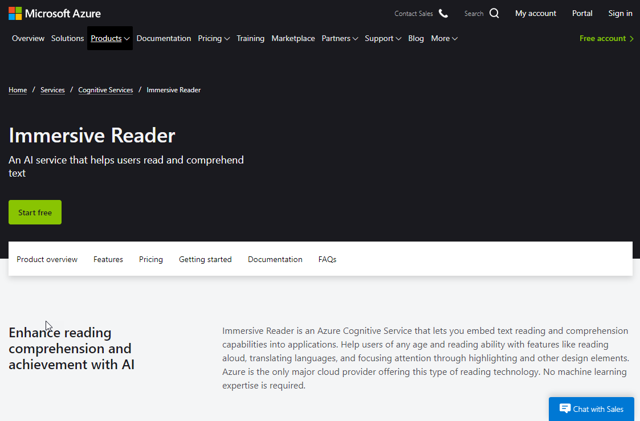Switch to the Features tab
The width and height of the screenshot is (640, 421).
[108, 259]
